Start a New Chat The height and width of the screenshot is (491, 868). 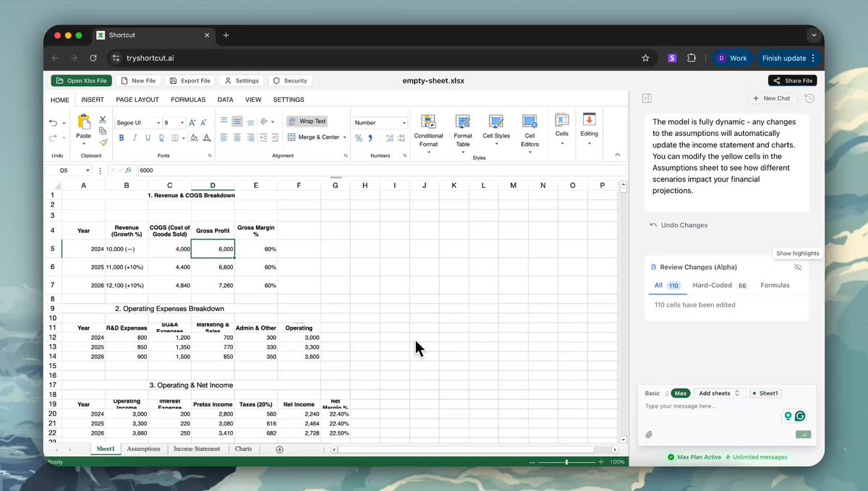pos(772,98)
